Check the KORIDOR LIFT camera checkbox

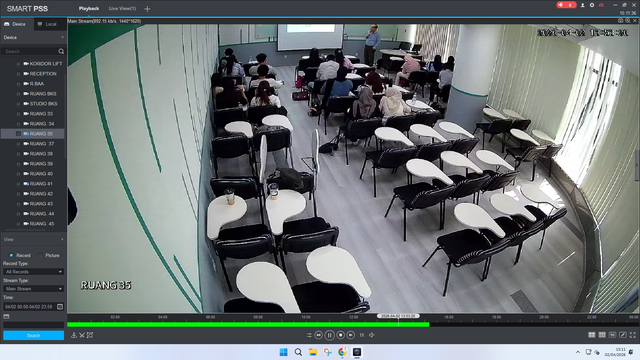[18, 64]
